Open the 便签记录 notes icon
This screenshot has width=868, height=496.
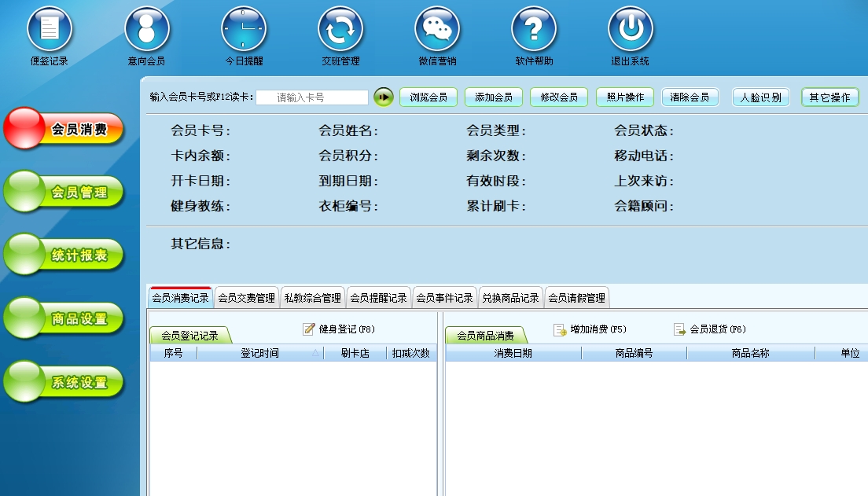(50, 29)
